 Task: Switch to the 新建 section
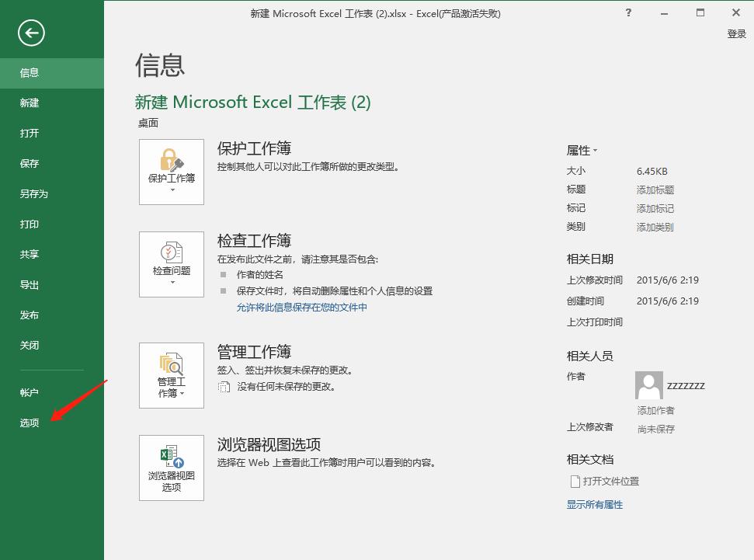(29, 103)
